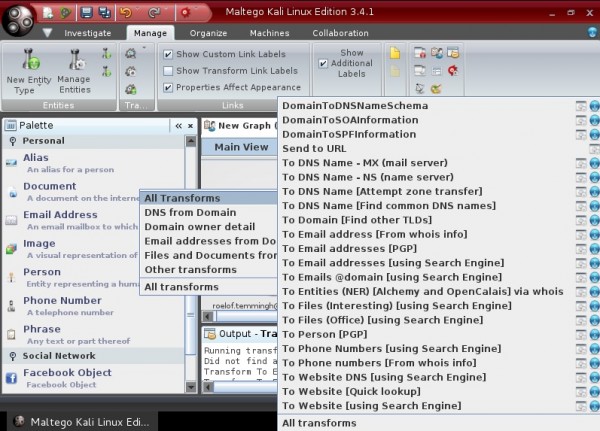Switch to the Machines tab

click(269, 33)
